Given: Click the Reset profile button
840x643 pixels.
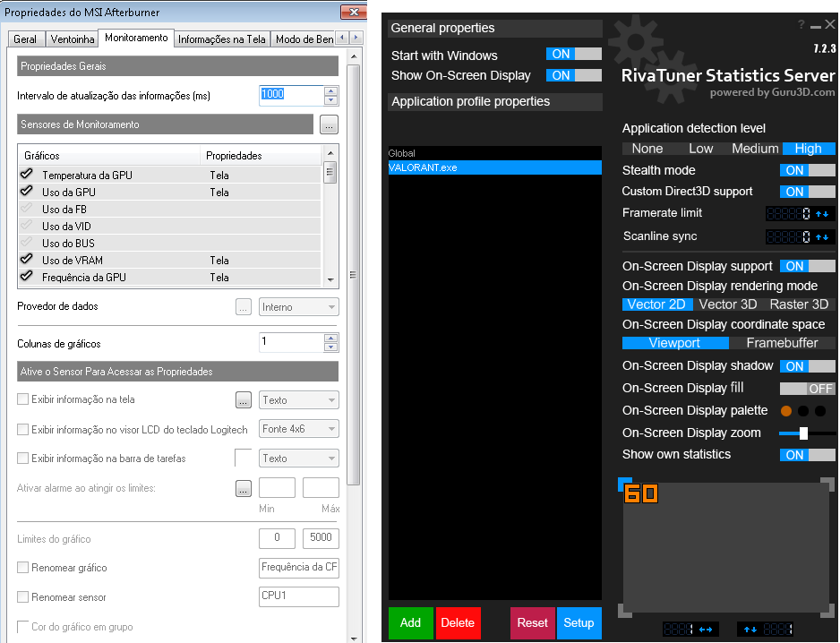Looking at the screenshot, I should pyautogui.click(x=533, y=622).
